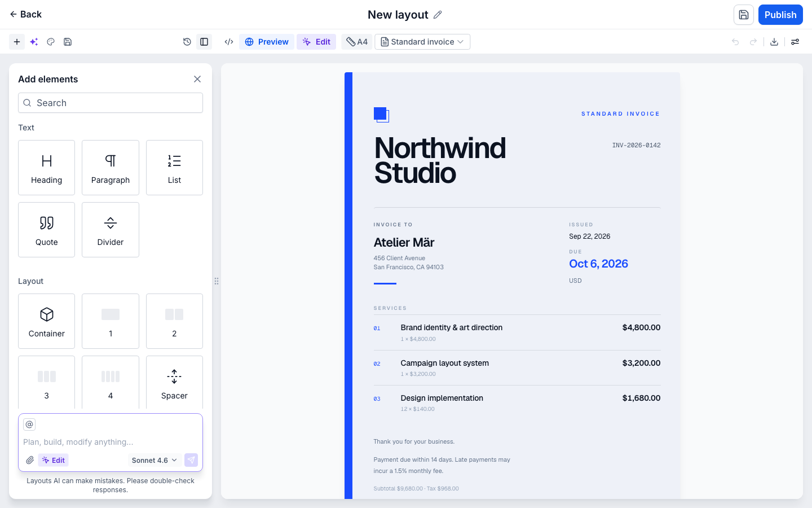Viewport: 812px width, 508px height.
Task: Add a Spacer element
Action: pos(174,382)
